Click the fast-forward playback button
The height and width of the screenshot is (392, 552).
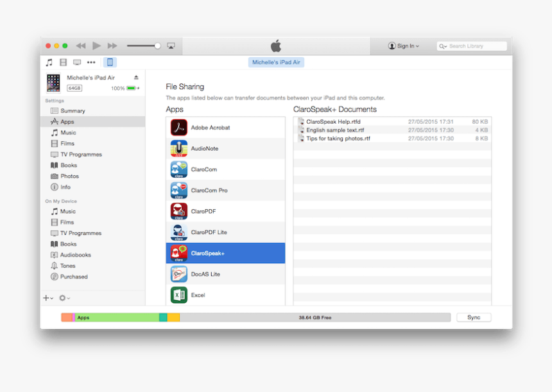click(x=112, y=46)
